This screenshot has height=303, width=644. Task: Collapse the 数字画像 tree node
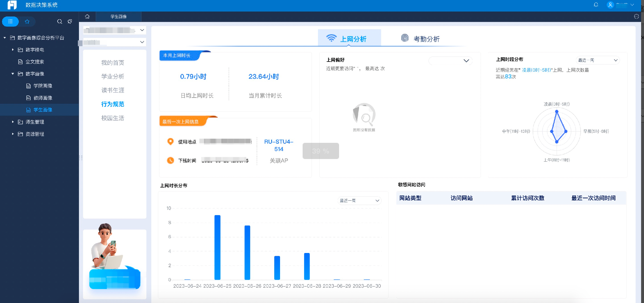pyautogui.click(x=13, y=74)
